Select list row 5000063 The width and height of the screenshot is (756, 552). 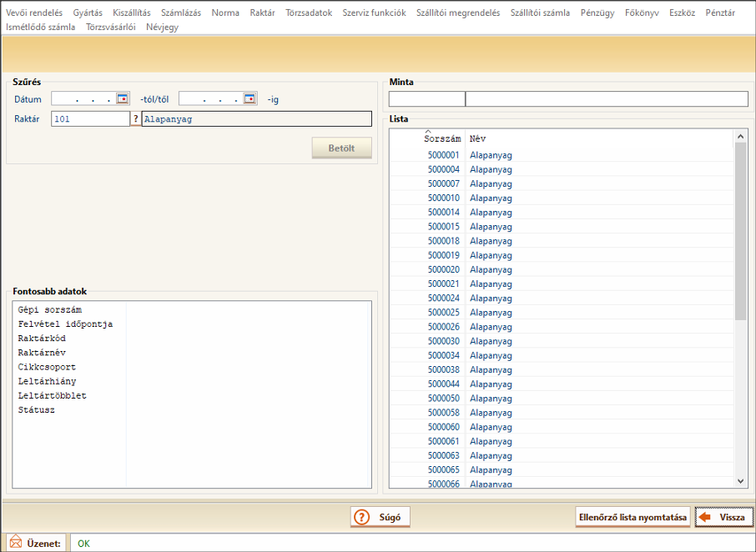click(562, 455)
